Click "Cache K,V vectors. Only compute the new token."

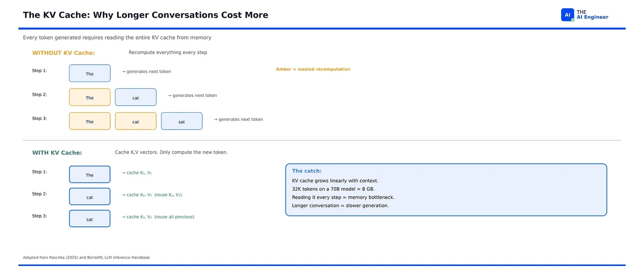pos(171,152)
